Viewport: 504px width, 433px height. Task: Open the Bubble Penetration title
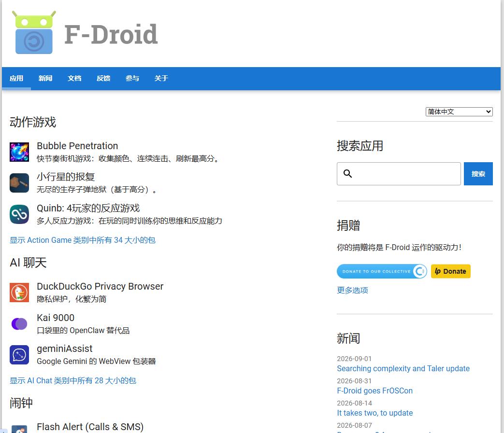[77, 146]
